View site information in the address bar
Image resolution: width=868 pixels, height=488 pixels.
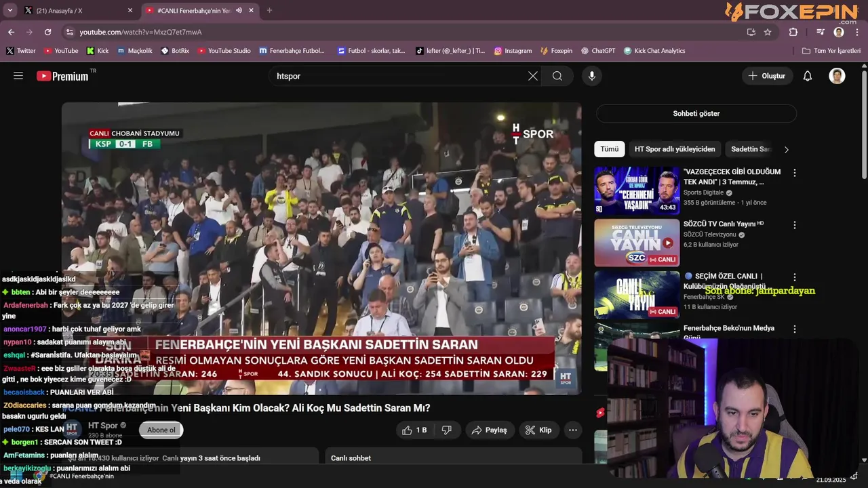[69, 32]
